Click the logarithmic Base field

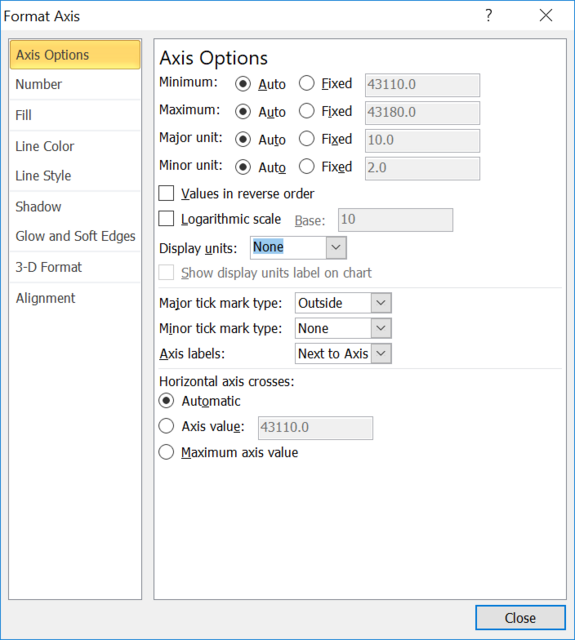pyautogui.click(x=395, y=220)
